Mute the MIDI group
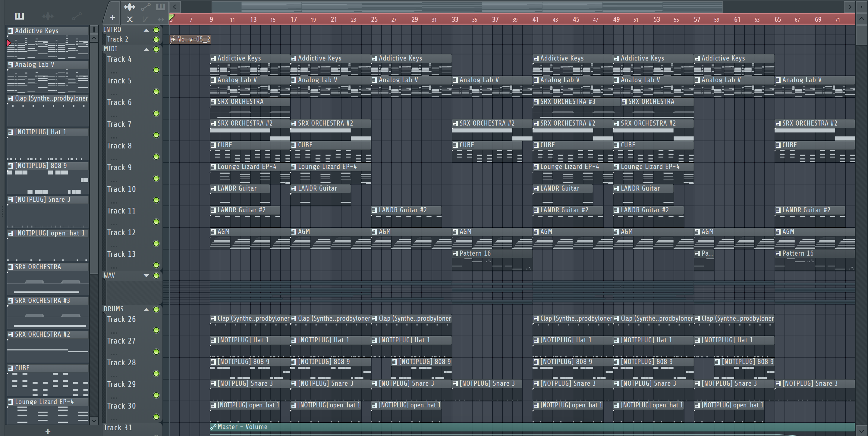 click(x=156, y=49)
